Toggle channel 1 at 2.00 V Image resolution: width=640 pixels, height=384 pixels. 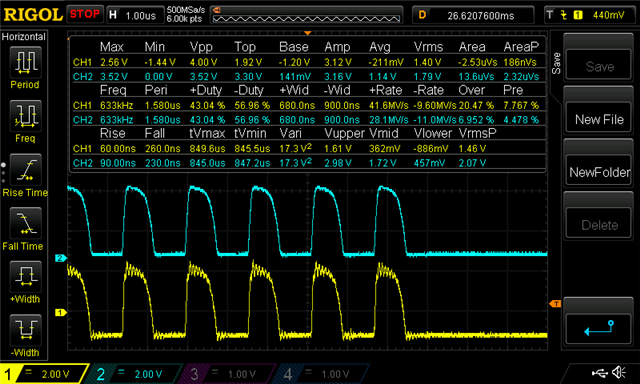[x=43, y=374]
